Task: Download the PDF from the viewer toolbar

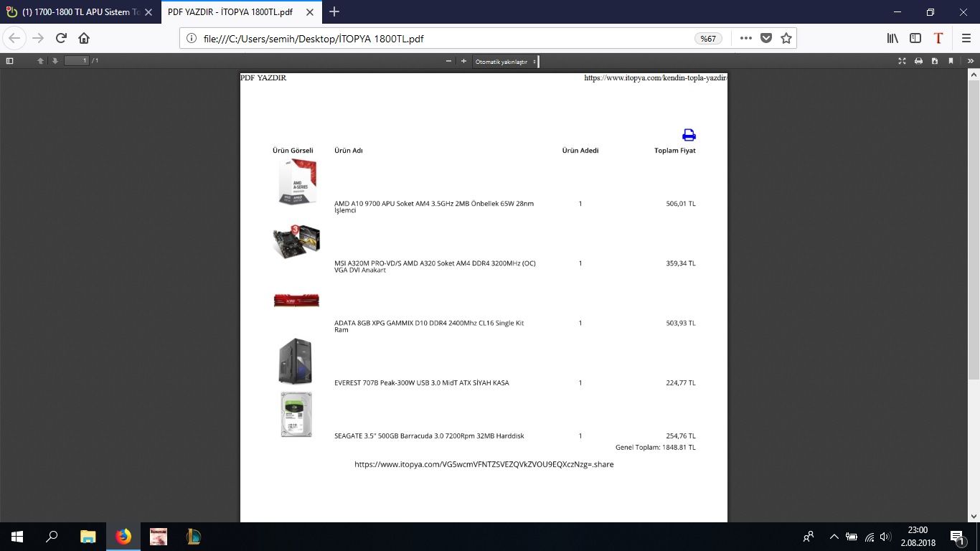Action: 935,61
